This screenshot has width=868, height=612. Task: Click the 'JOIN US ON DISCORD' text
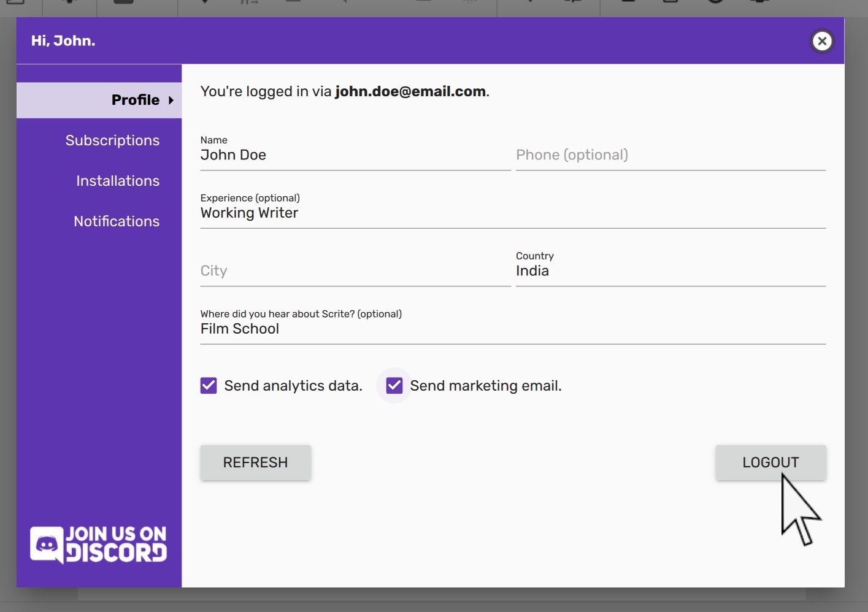tap(117, 544)
